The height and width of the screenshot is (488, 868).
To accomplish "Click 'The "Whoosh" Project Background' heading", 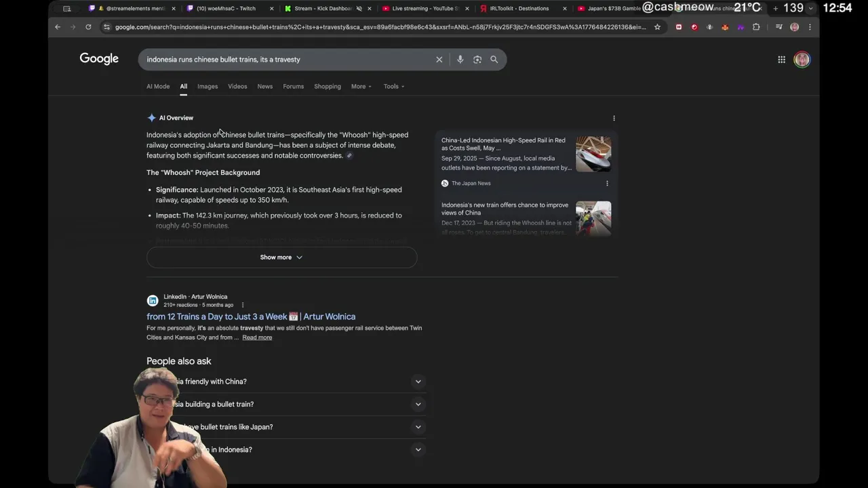I will coord(203,173).
